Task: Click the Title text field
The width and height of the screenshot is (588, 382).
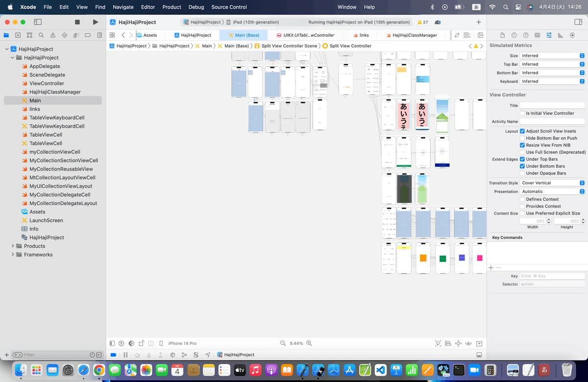Action: 552,105
